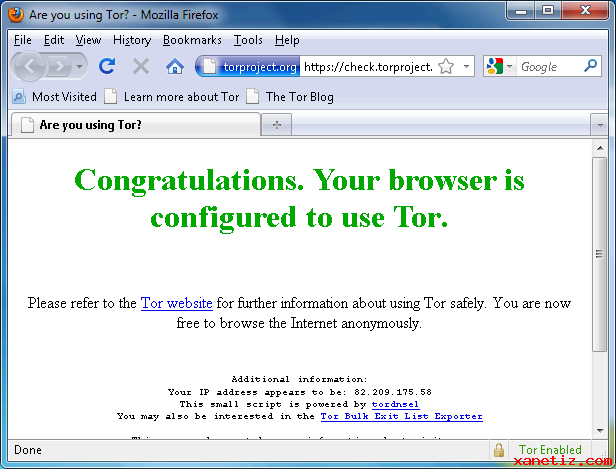The height and width of the screenshot is (469, 616).
Task: Open the Most Visited bookmarks folder
Action: click(55, 97)
